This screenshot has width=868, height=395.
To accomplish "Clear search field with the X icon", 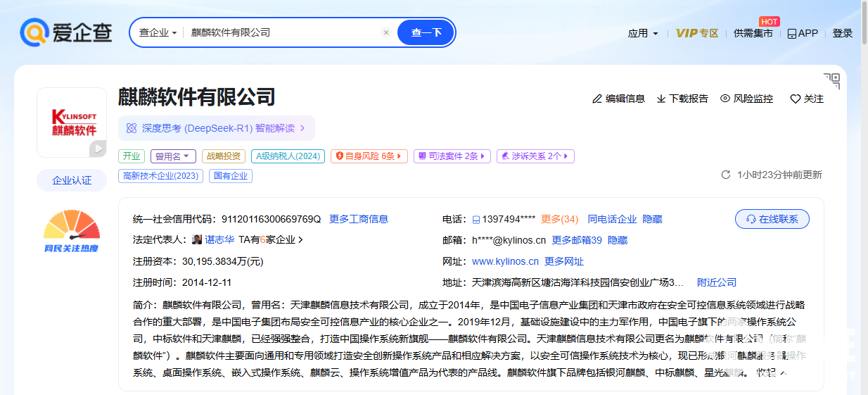I will click(x=385, y=32).
